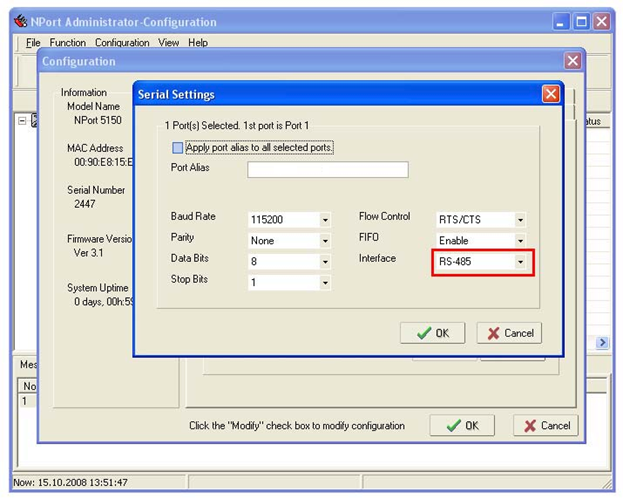This screenshot has width=623, height=499.
Task: Open the Interface RS-485 dropdown
Action: coord(520,262)
